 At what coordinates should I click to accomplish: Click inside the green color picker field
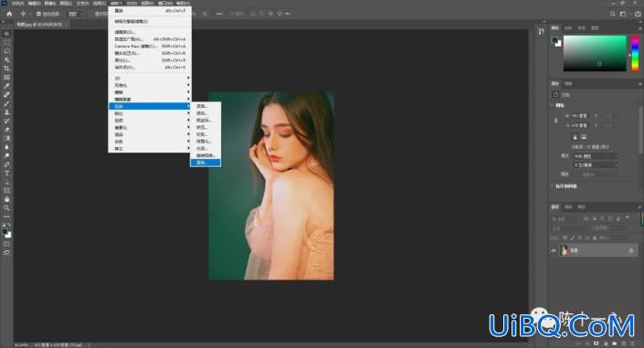point(595,53)
